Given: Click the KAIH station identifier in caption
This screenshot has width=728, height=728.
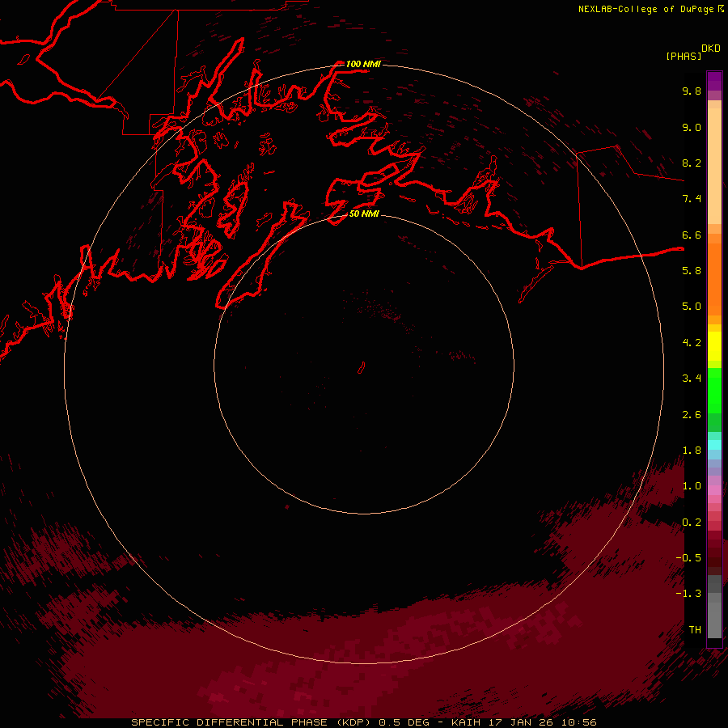Looking at the screenshot, I should point(467,722).
